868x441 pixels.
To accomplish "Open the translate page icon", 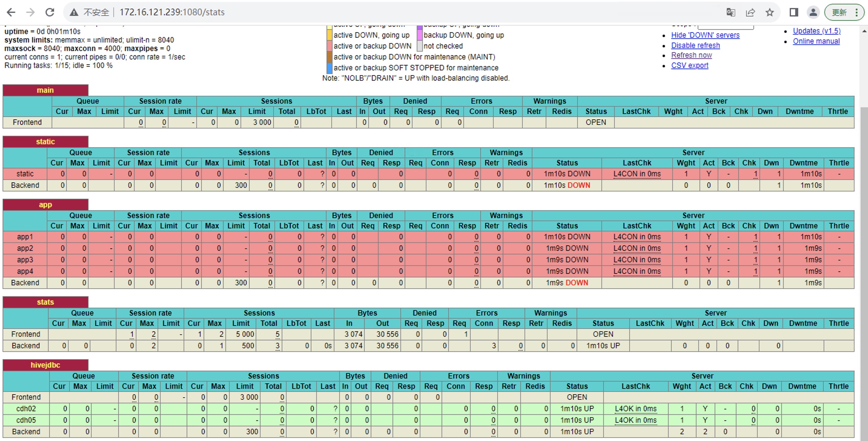I will coord(731,12).
